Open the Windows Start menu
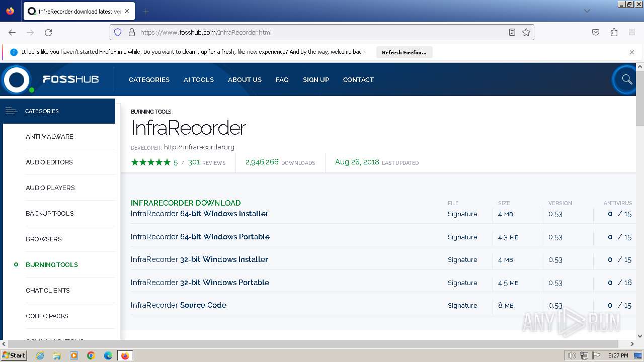Image resolution: width=644 pixels, height=362 pixels. coord(14,355)
